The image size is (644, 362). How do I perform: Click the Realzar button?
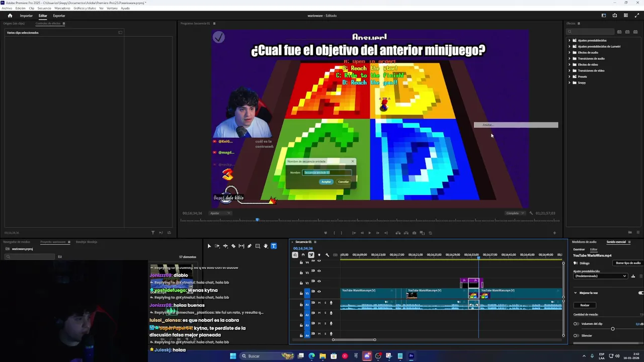tap(585, 305)
